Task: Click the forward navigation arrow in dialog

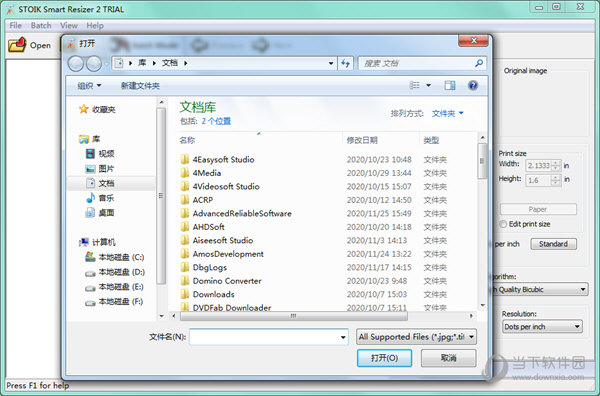Action: [x=94, y=64]
